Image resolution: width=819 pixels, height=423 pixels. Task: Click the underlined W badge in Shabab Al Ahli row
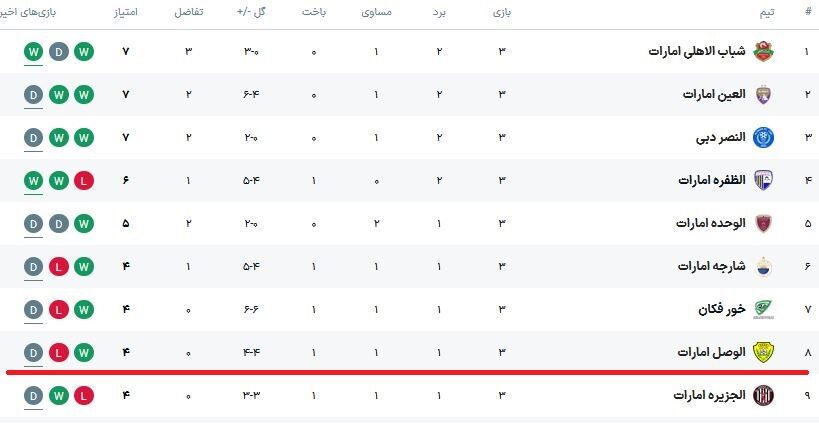click(x=34, y=51)
